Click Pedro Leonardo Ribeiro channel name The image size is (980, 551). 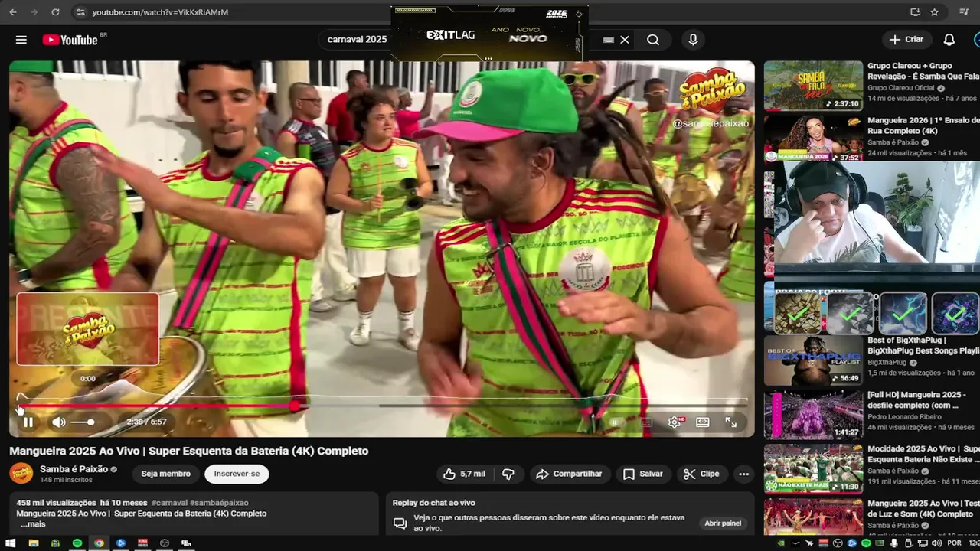(904, 417)
